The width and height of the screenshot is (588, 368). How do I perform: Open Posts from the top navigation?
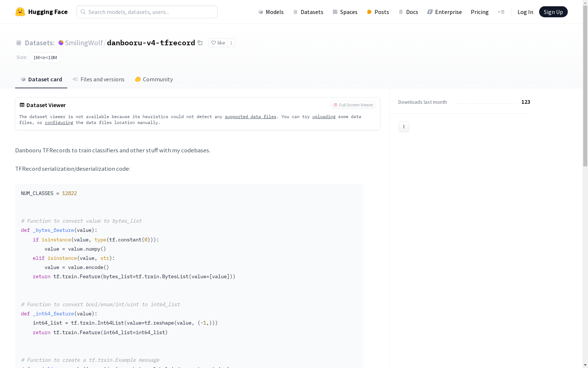pos(378,12)
